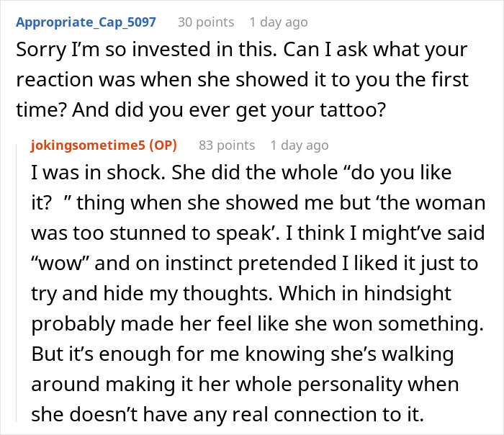Open top comment's '1 day ago' timestamp
The image size is (504, 435).
click(x=278, y=22)
